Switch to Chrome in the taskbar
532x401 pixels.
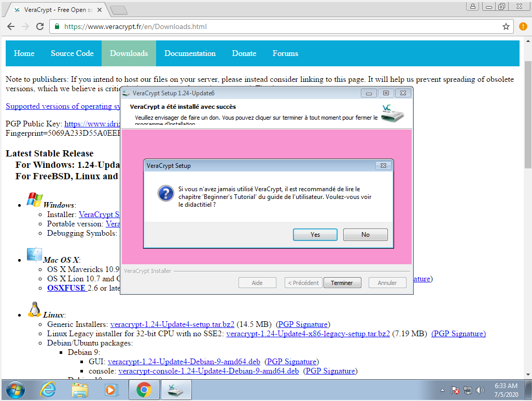pyautogui.click(x=144, y=390)
